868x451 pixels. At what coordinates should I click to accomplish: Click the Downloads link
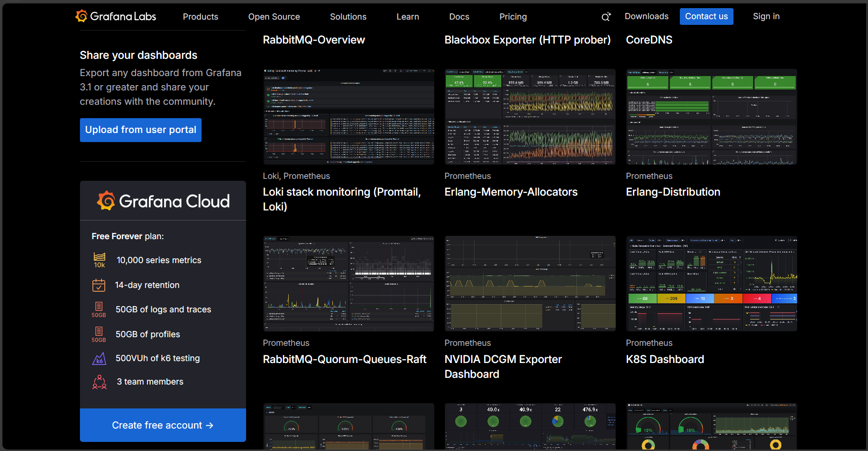click(x=646, y=16)
